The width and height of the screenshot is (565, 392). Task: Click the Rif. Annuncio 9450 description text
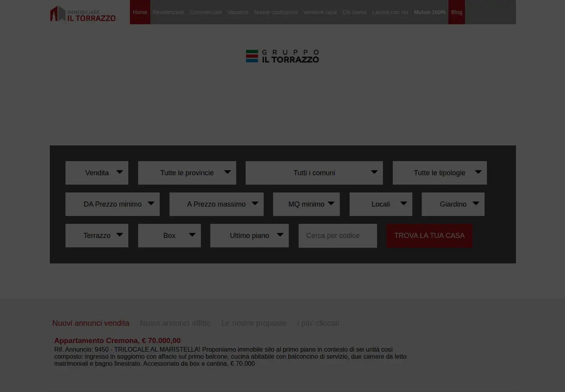pos(230,356)
